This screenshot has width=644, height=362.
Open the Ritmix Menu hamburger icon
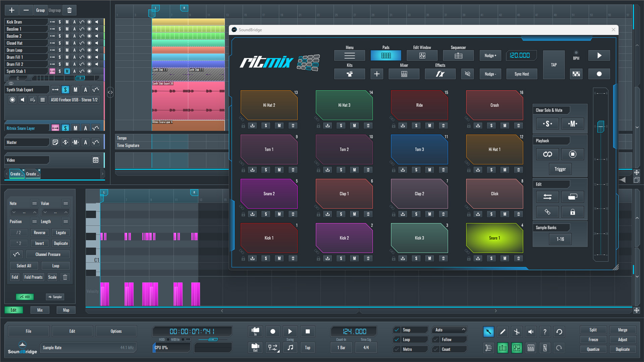[350, 56]
